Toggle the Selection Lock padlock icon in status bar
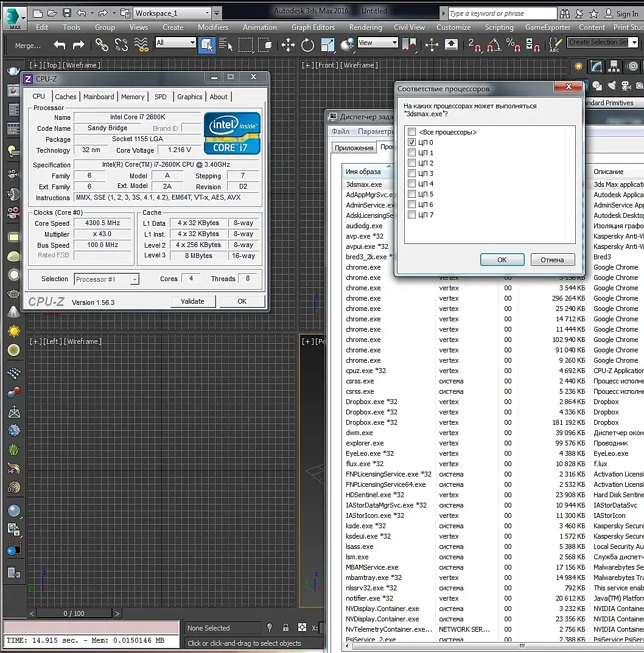Screen dimensions: 644x653 click(x=285, y=627)
